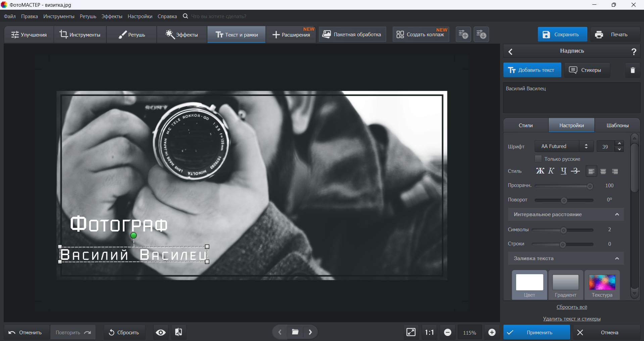
Task: Enable the Только русские checkbox
Action: (538, 159)
